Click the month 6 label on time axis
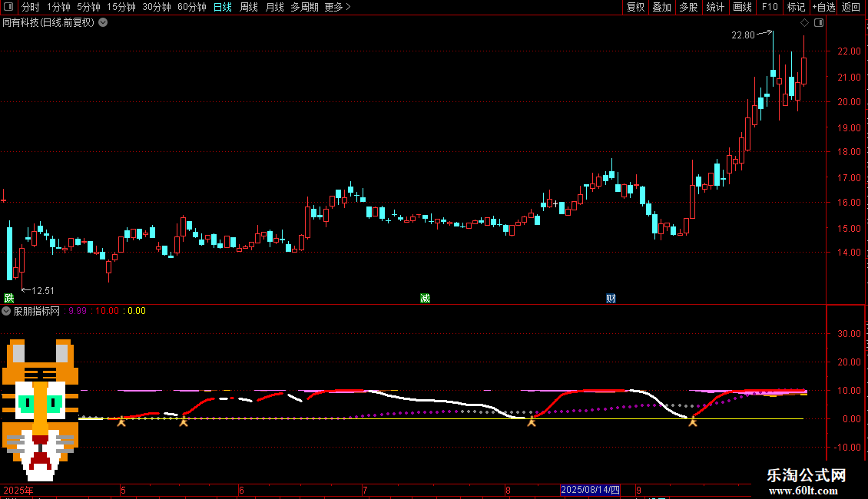 [241, 490]
